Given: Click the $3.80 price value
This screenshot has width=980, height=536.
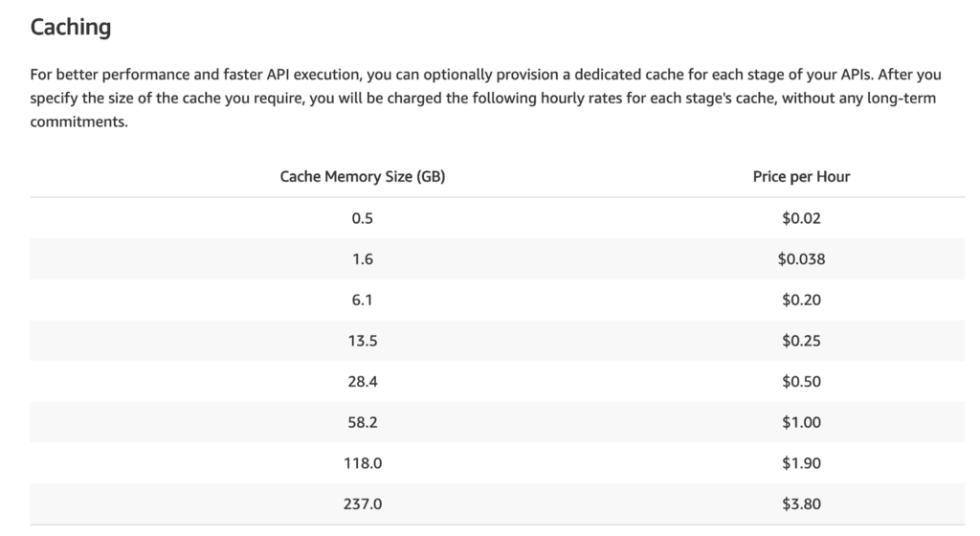Looking at the screenshot, I should tap(801, 503).
